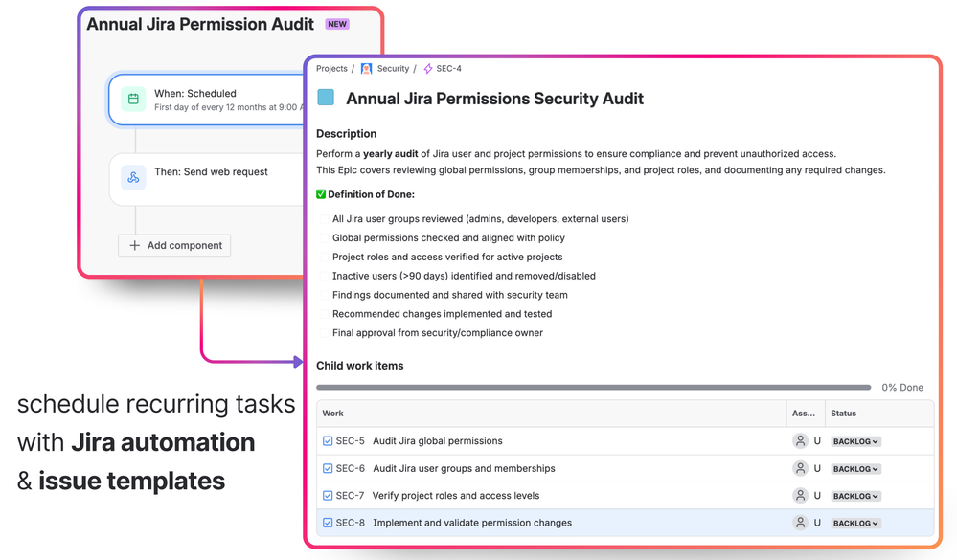Open the BACKLOG dropdown for SEC-7
The image size is (957, 560).
tap(852, 496)
